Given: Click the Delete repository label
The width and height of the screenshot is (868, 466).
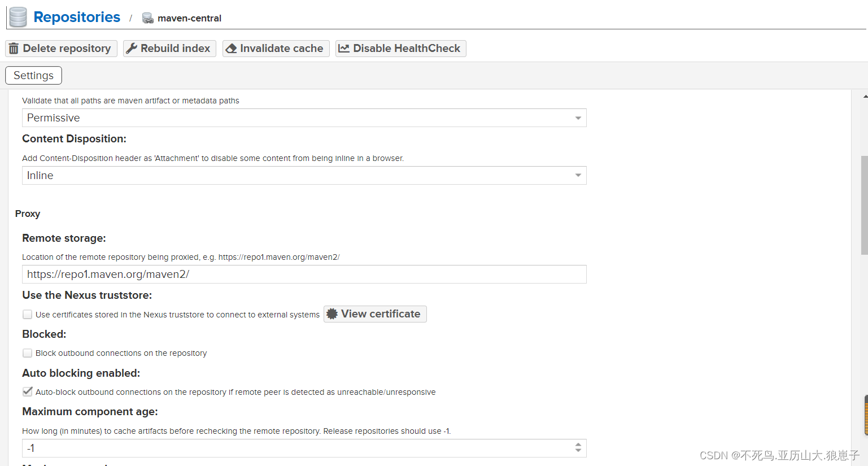Looking at the screenshot, I should click(67, 49).
